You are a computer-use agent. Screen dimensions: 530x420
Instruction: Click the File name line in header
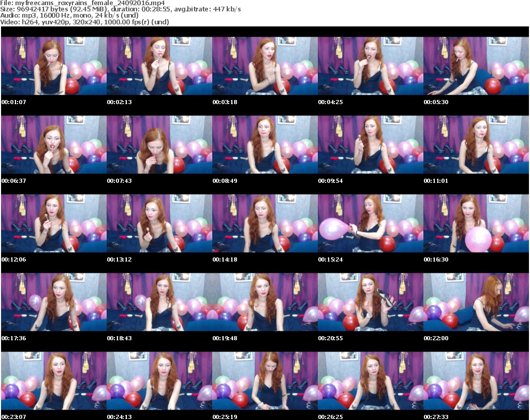click(83, 3)
